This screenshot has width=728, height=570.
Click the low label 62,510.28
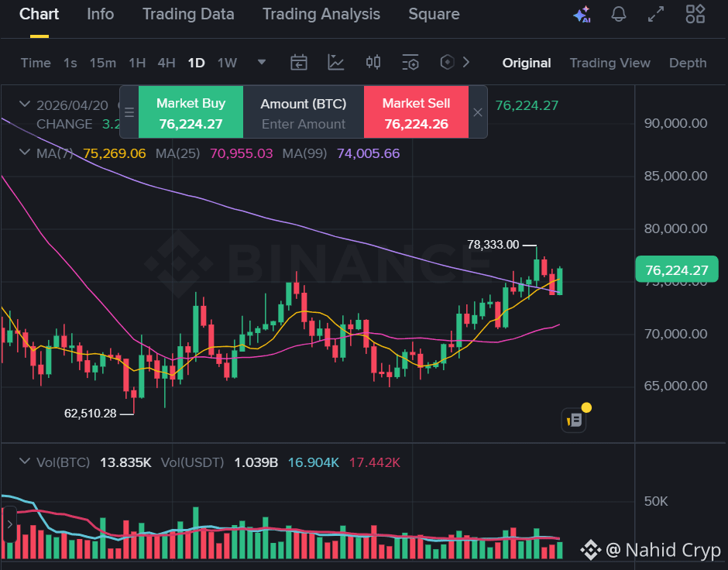click(x=90, y=413)
